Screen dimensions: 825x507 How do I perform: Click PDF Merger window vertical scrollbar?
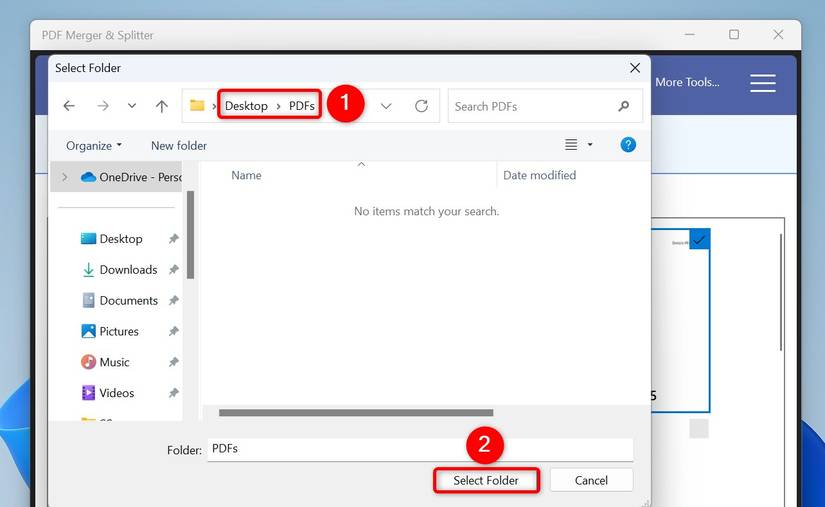click(x=781, y=292)
